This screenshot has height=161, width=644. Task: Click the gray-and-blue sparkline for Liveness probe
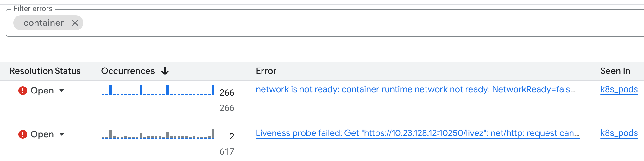point(158,134)
